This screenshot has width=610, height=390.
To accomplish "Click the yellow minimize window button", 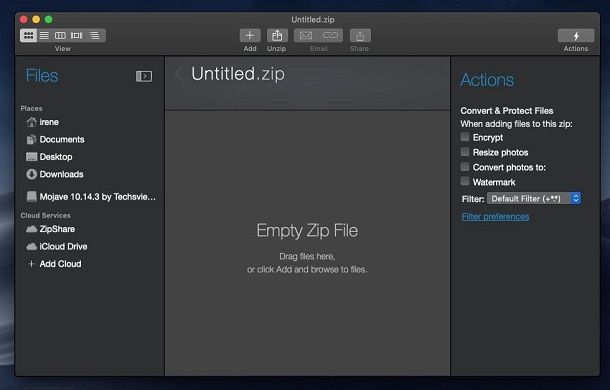I will pyautogui.click(x=36, y=19).
